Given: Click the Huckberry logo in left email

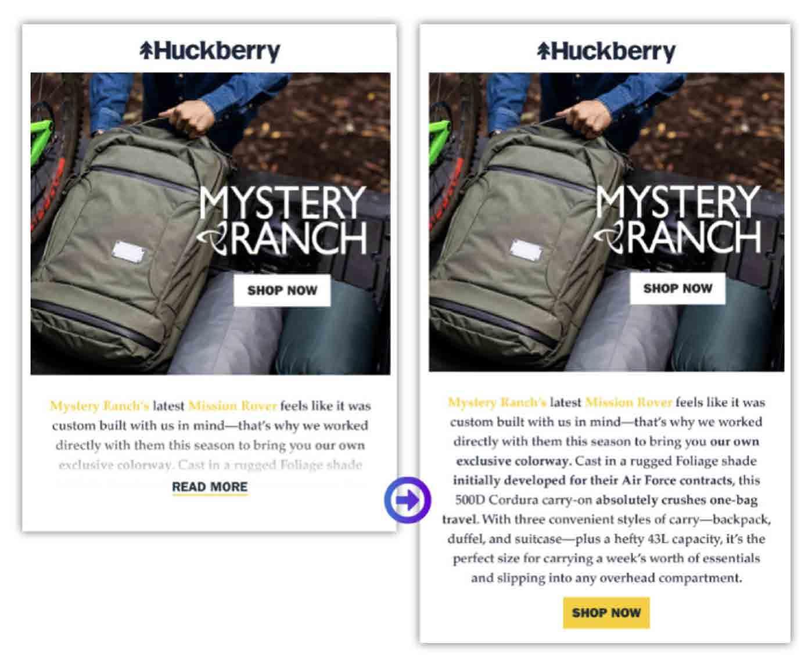Looking at the screenshot, I should [210, 51].
